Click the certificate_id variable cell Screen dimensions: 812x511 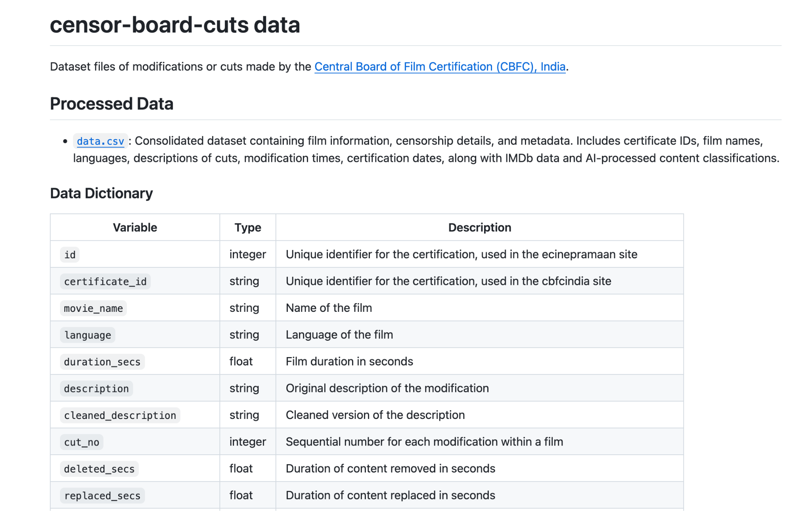(105, 282)
